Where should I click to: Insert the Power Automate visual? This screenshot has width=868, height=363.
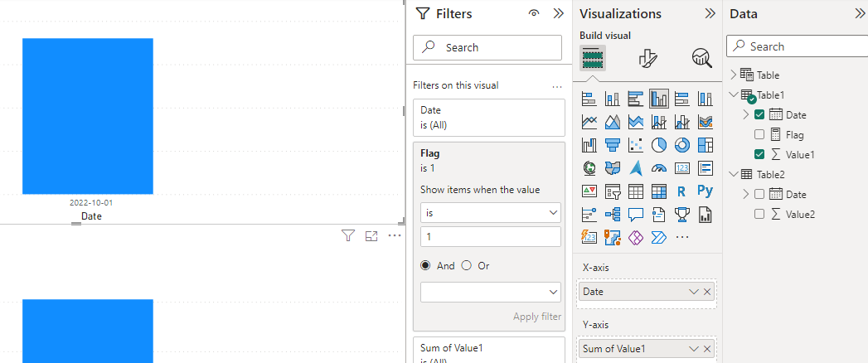[x=659, y=237]
